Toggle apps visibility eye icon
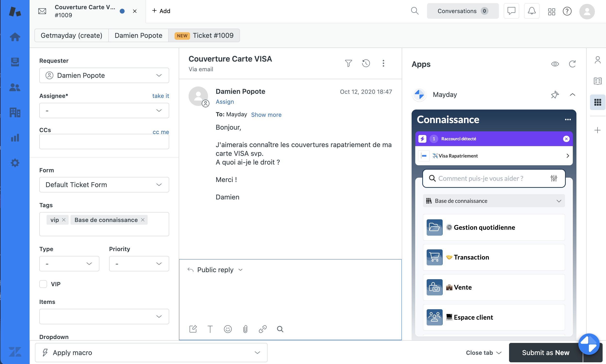 (x=555, y=64)
